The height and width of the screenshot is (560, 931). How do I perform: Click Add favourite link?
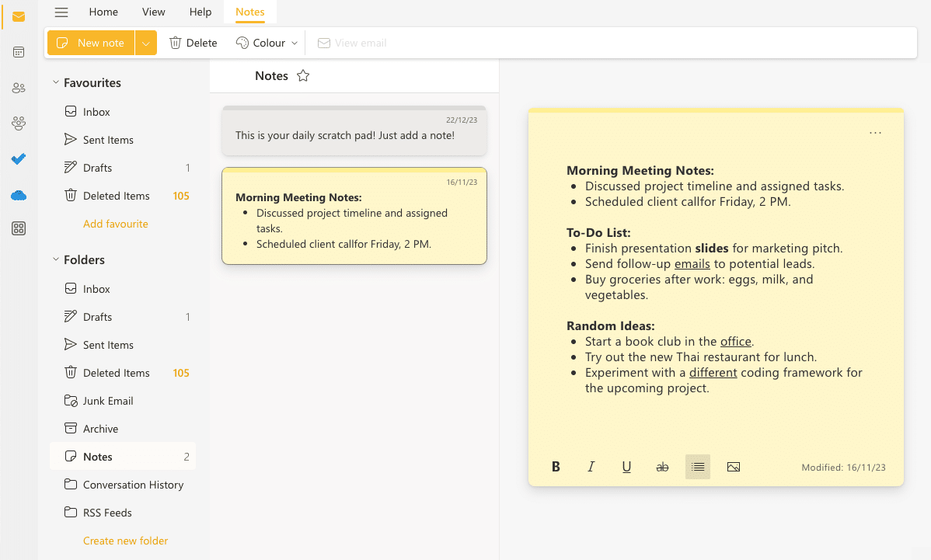coord(116,224)
